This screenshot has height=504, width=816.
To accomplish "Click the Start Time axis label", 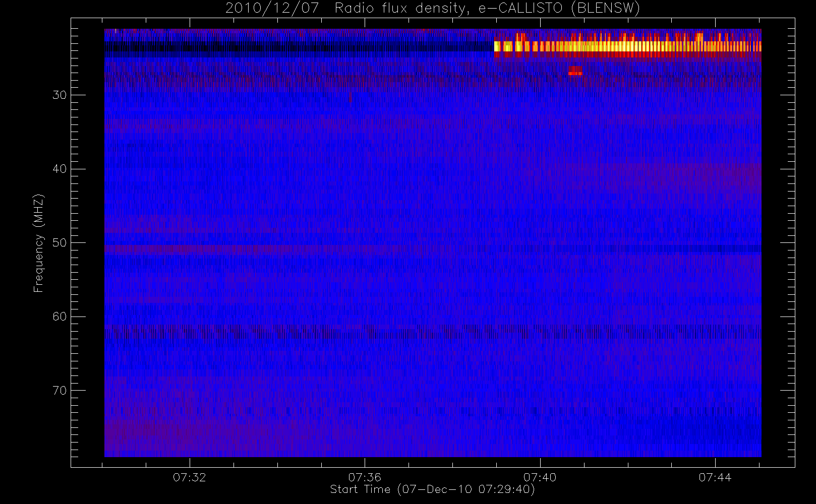I will (432, 489).
